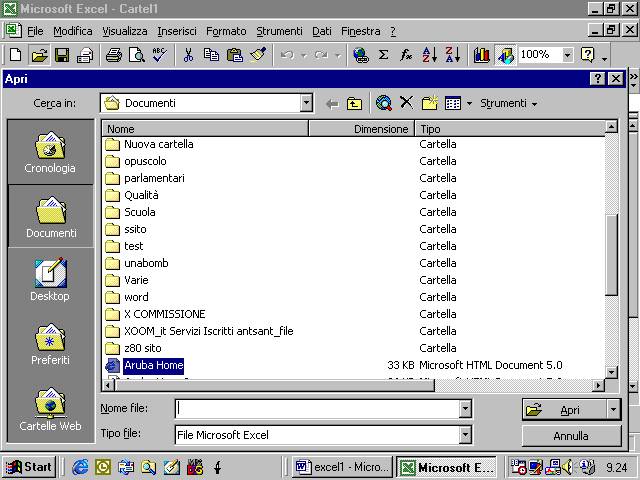Click the Annulla button

click(x=571, y=436)
